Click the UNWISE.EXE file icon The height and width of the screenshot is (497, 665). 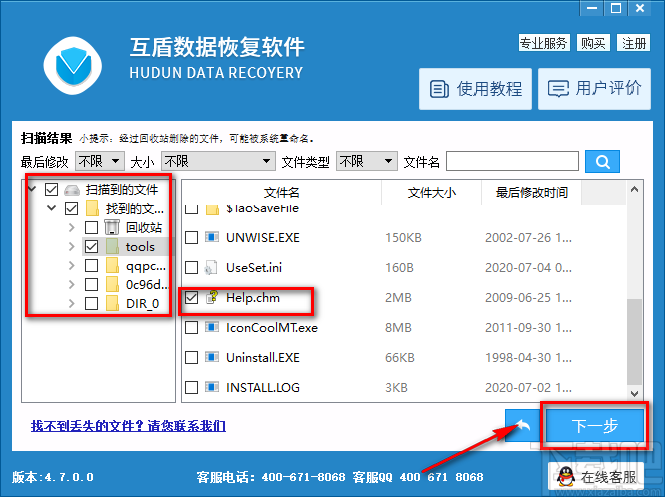click(212, 237)
